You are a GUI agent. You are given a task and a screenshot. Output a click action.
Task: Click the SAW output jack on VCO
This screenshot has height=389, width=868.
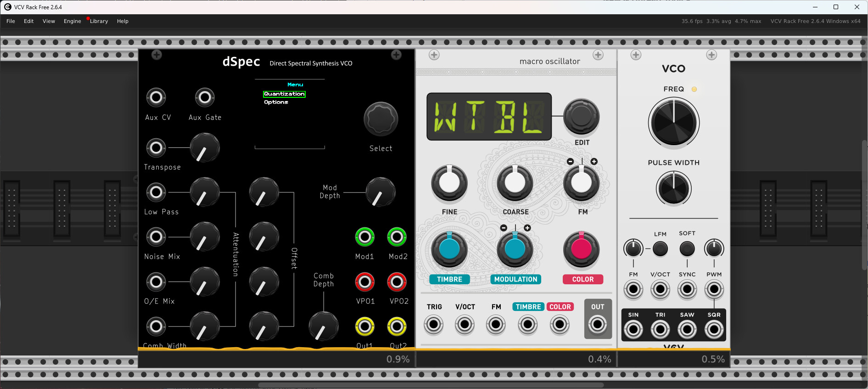(687, 329)
